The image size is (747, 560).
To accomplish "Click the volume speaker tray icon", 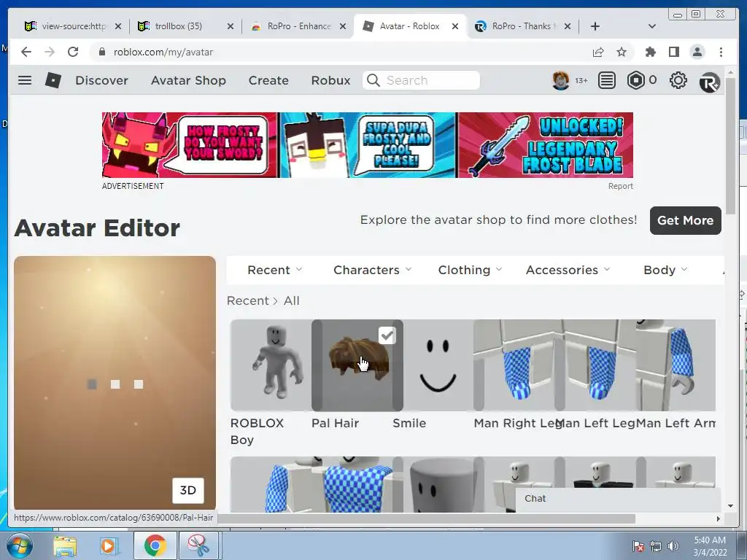I will pyautogui.click(x=673, y=546).
